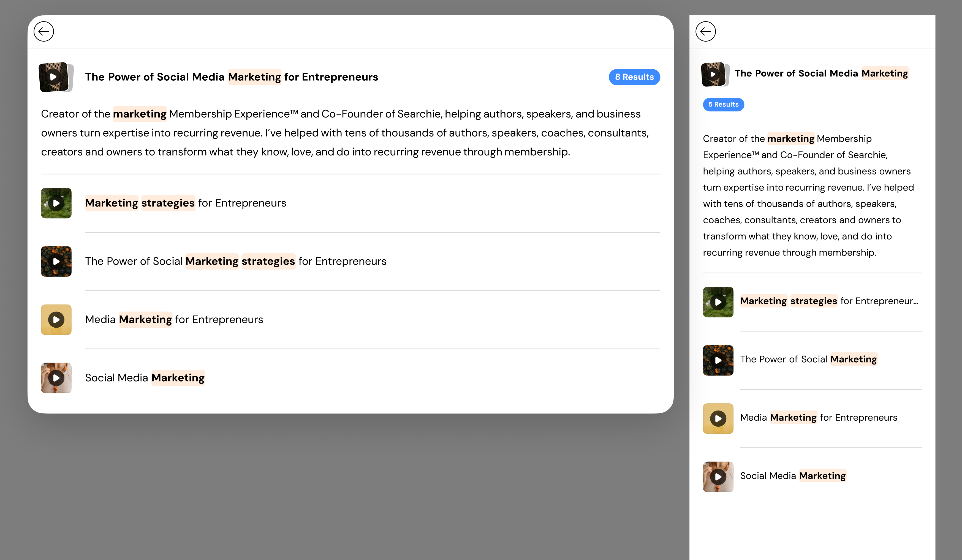The height and width of the screenshot is (560, 962).
Task: Open "Social Media Marketing" title in left panel
Action: [x=145, y=378]
